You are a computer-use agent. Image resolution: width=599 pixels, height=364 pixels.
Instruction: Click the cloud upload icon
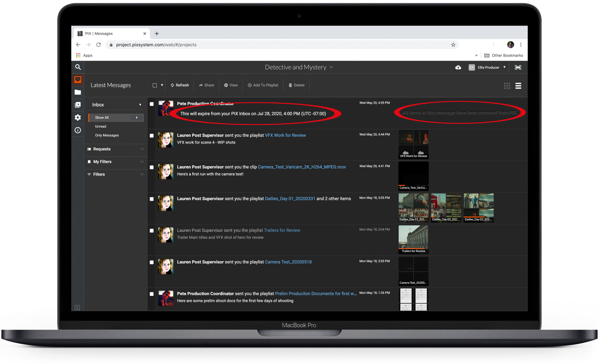pos(458,68)
